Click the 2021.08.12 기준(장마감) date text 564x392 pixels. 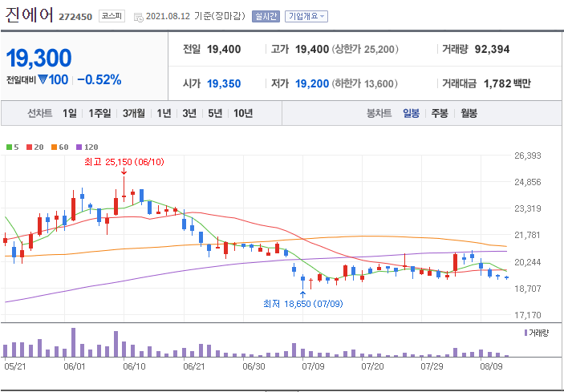pos(196,17)
